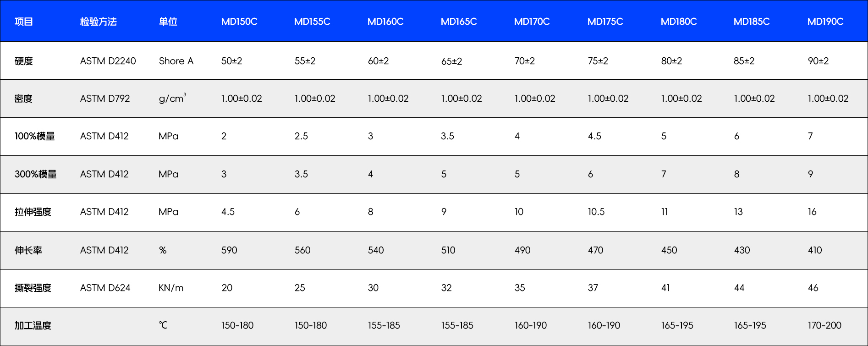
Task: Select the 590 elongation value
Action: (229, 250)
